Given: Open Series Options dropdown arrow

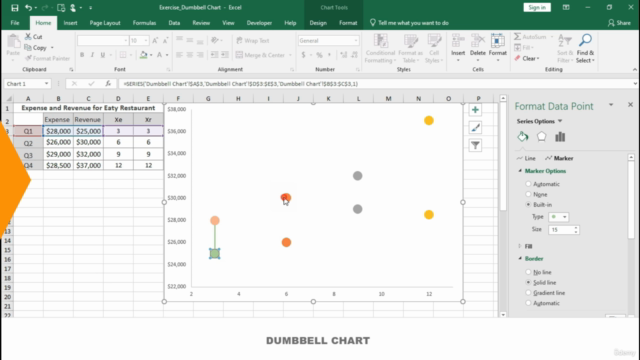Looking at the screenshot, I should [x=560, y=121].
